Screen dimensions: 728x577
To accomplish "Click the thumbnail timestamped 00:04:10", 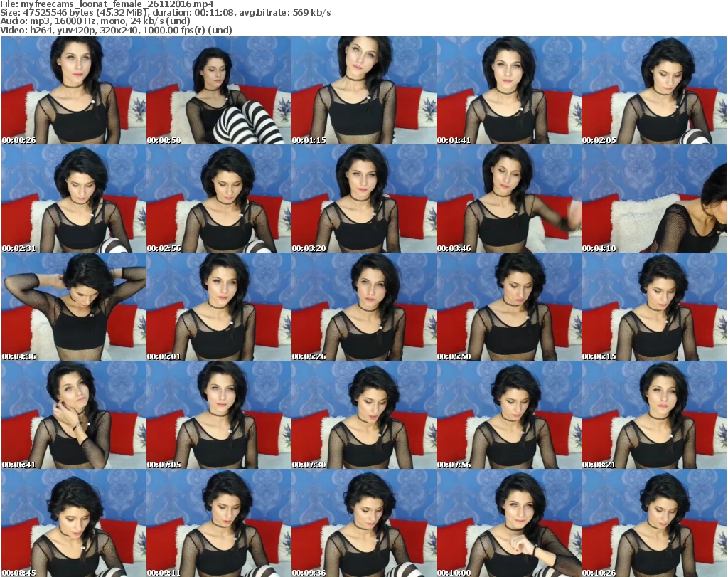I will point(653,198).
